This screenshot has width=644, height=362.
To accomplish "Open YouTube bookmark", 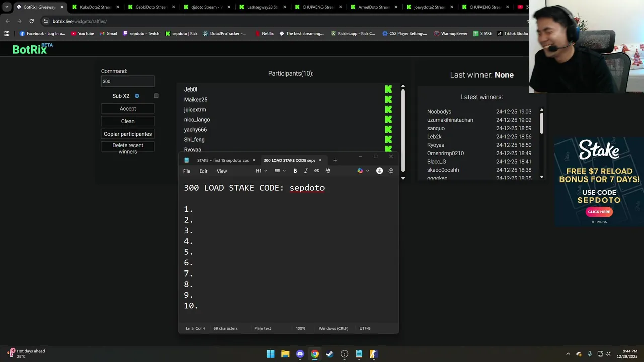I will point(83,33).
